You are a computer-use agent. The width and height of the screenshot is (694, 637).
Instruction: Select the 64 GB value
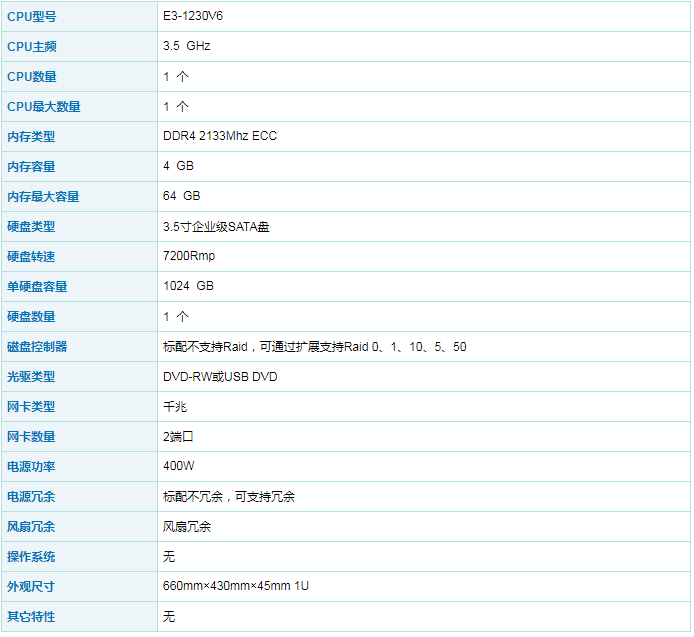pos(182,197)
